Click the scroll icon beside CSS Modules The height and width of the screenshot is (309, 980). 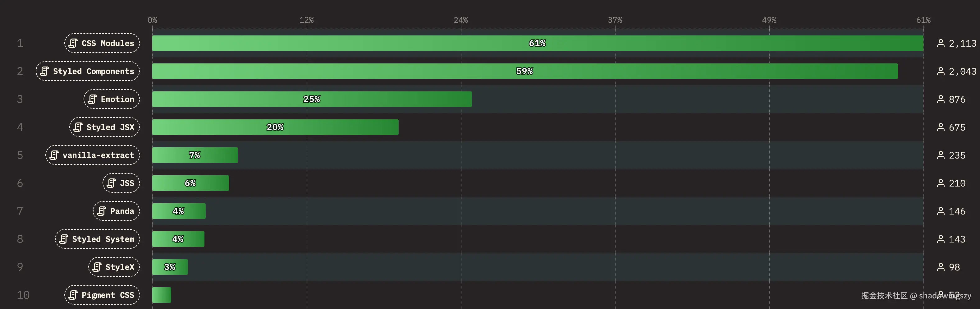point(73,44)
